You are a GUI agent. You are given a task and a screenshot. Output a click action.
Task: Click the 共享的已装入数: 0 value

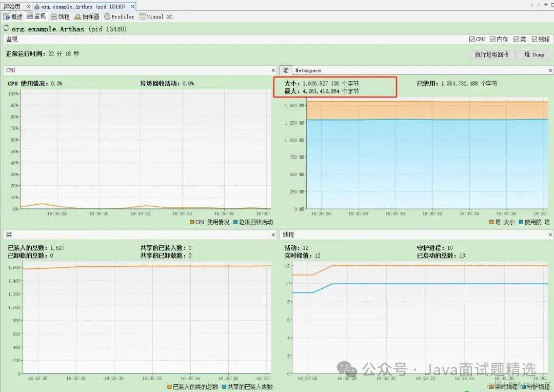166,248
